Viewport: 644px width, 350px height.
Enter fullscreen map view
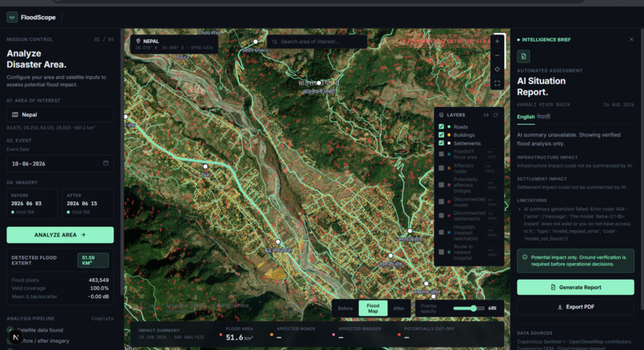coord(497,83)
